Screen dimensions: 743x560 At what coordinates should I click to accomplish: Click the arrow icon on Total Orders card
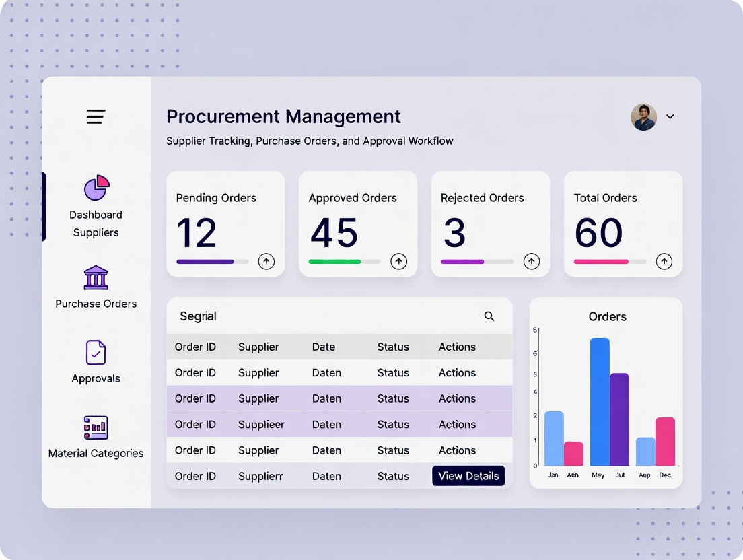[x=664, y=261]
